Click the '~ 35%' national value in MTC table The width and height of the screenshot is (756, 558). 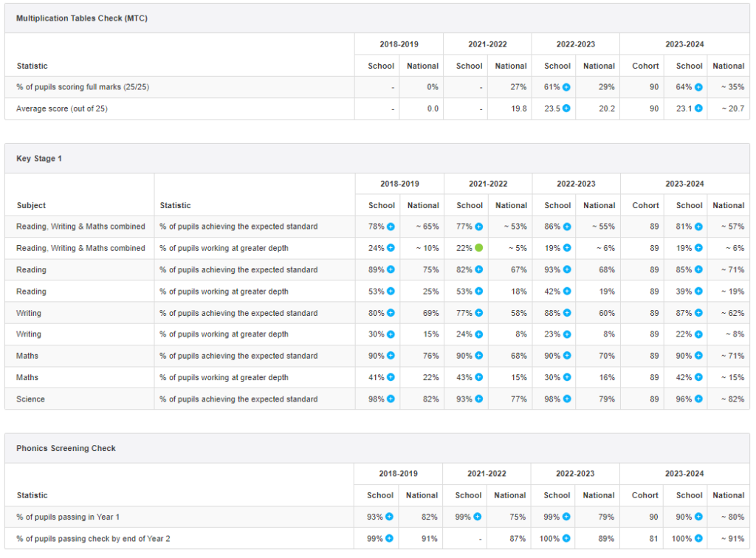coord(733,87)
